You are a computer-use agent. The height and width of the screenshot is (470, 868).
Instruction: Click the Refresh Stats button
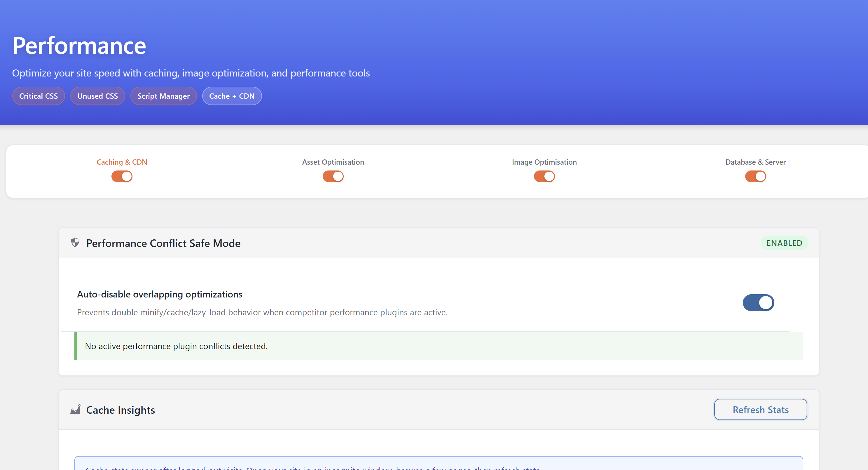(760, 409)
